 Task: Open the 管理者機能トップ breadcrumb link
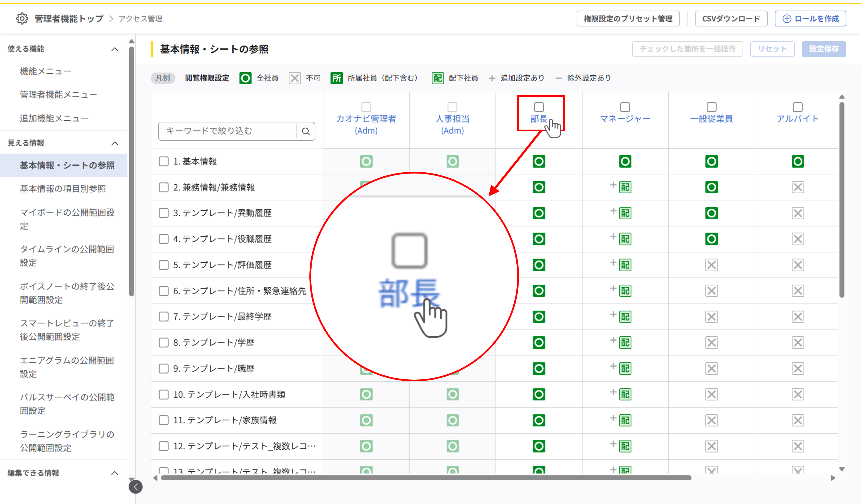(69, 18)
